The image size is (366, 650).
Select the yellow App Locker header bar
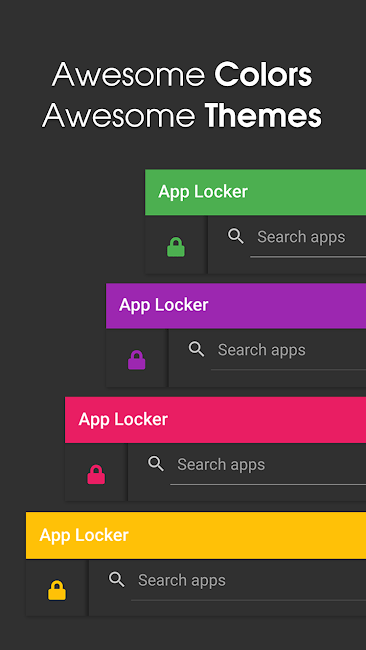pos(196,535)
